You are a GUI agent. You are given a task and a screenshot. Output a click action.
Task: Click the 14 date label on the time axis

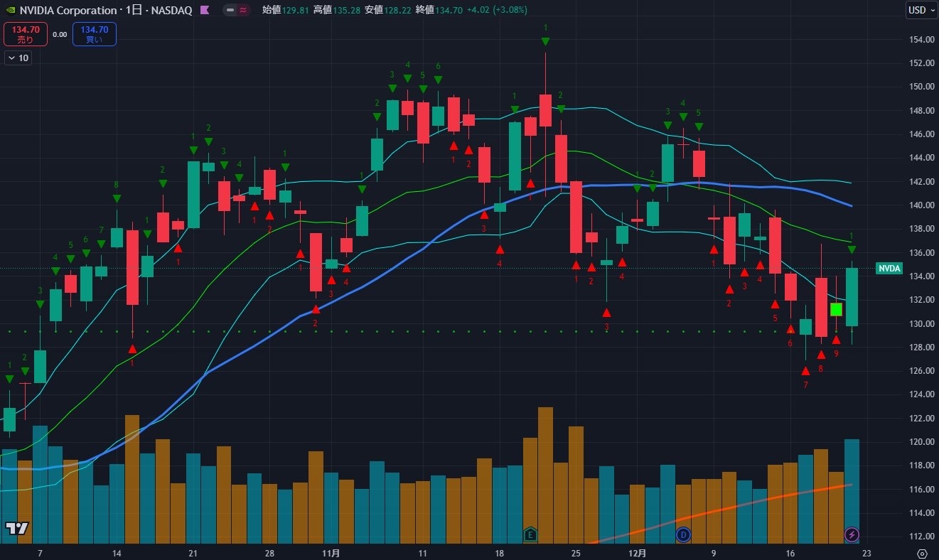(x=117, y=552)
